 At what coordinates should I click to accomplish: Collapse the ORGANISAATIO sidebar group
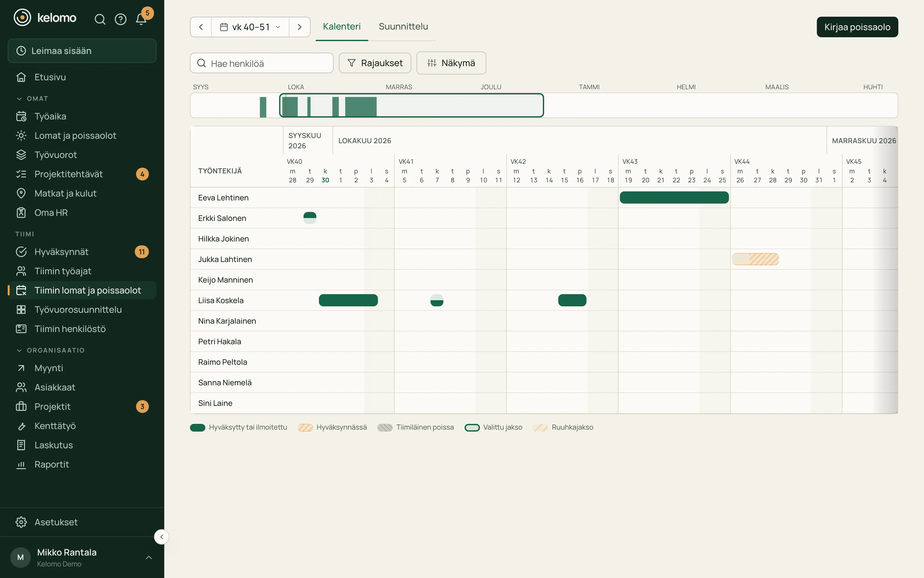click(50, 350)
